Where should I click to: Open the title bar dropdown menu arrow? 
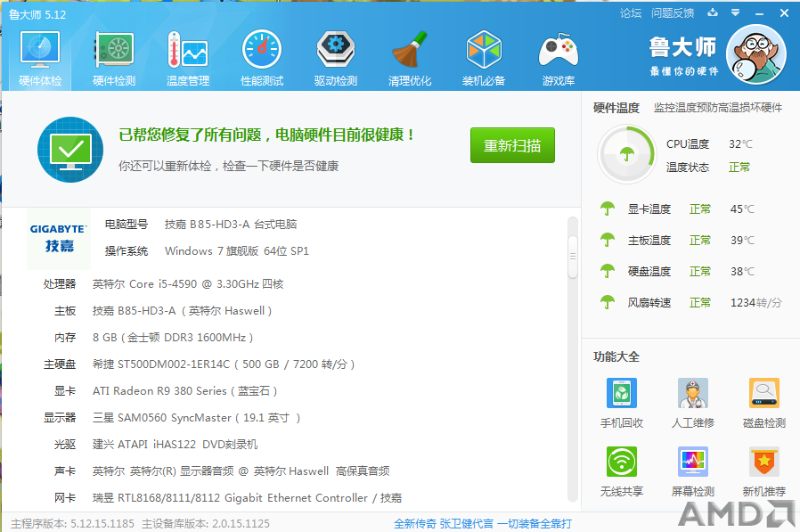pos(735,12)
